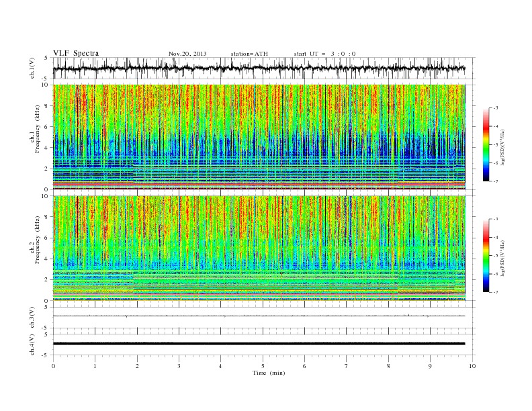Viewport: 532px width, 411px height.
Task: Click the "-3" label on ch.1 colorbar
Action: (x=496, y=108)
